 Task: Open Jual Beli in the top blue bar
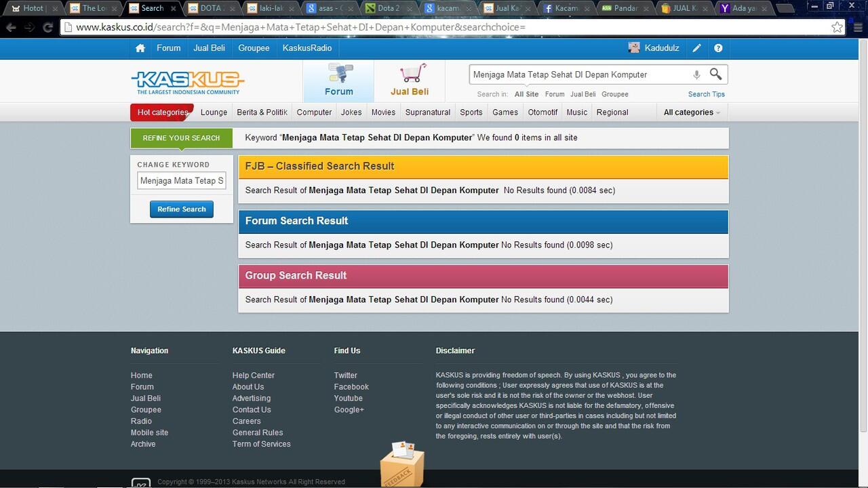(x=209, y=48)
